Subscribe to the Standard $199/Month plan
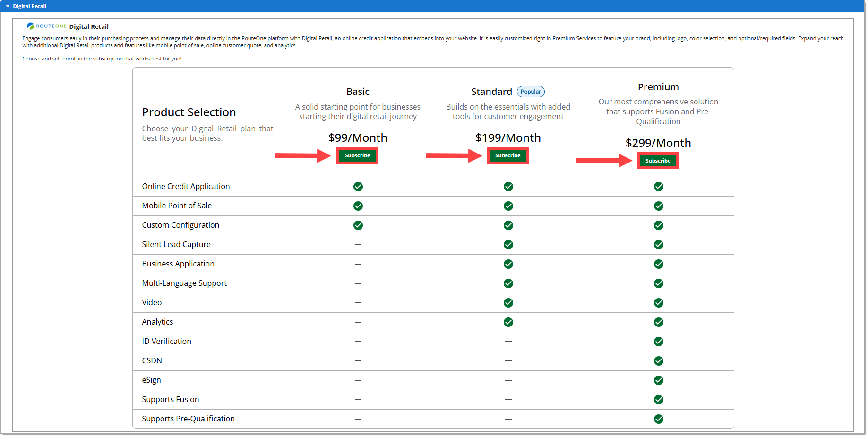 tap(507, 155)
